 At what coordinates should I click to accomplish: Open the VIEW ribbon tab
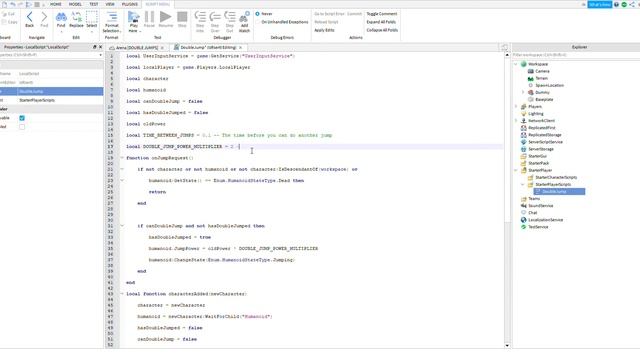110,4
